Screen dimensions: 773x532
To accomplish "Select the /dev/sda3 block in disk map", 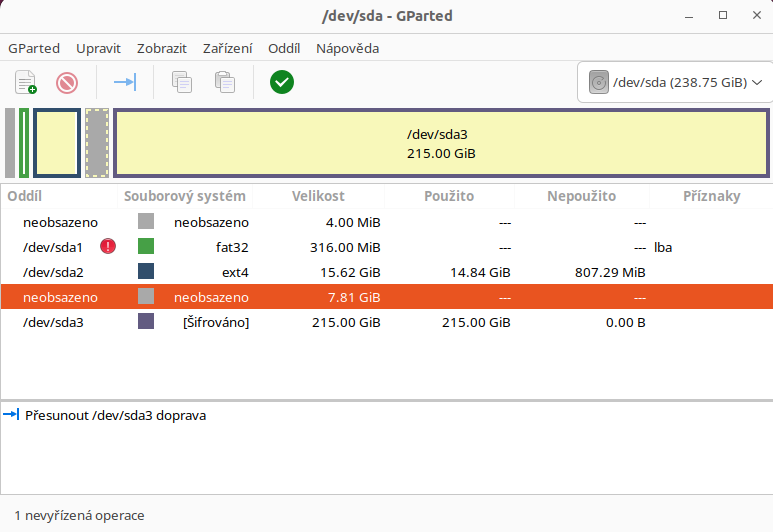I will [x=440, y=143].
